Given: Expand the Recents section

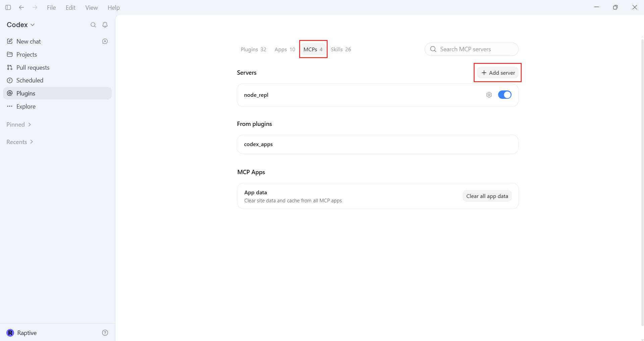Looking at the screenshot, I should pos(20,142).
